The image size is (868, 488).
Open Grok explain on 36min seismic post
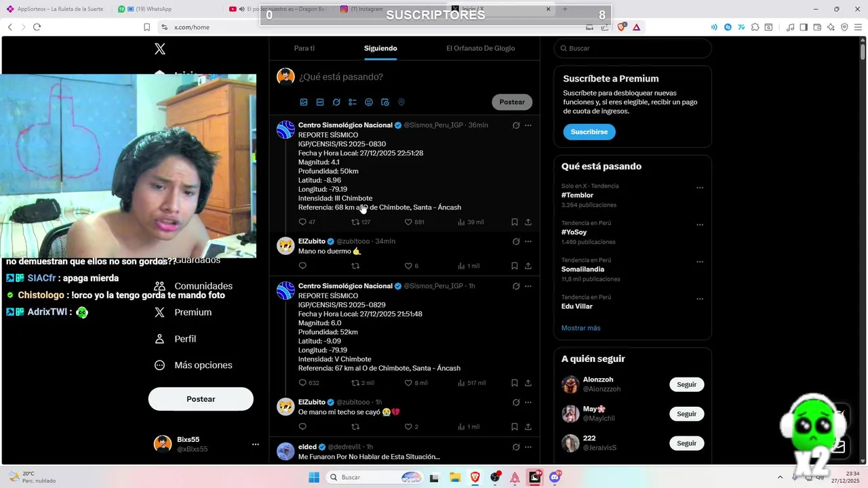[x=516, y=125]
